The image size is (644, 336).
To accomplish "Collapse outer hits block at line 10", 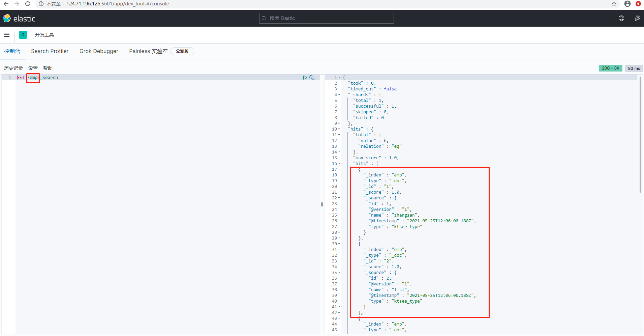I will coord(339,129).
